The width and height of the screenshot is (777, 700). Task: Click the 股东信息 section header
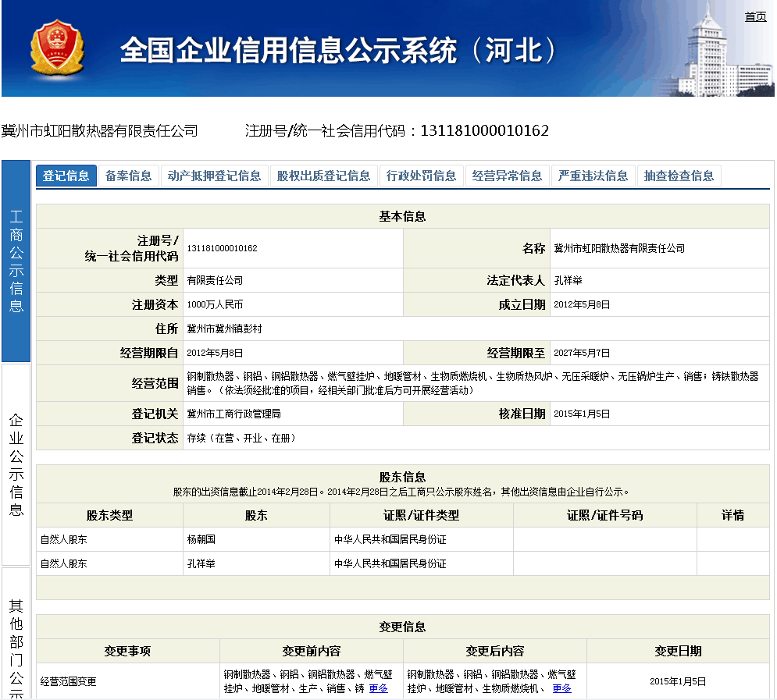click(x=402, y=478)
